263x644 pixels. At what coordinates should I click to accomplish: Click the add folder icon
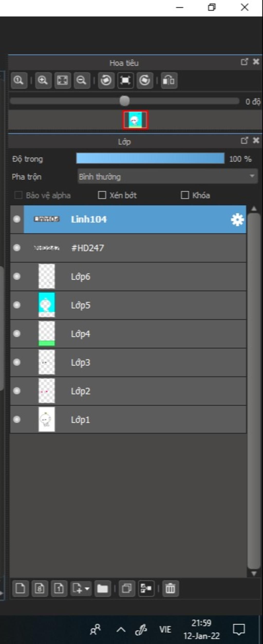[x=102, y=588]
